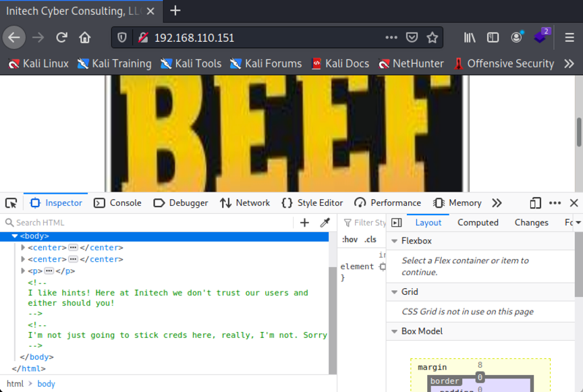
Task: Expand the first center element node
Action: [24, 248]
